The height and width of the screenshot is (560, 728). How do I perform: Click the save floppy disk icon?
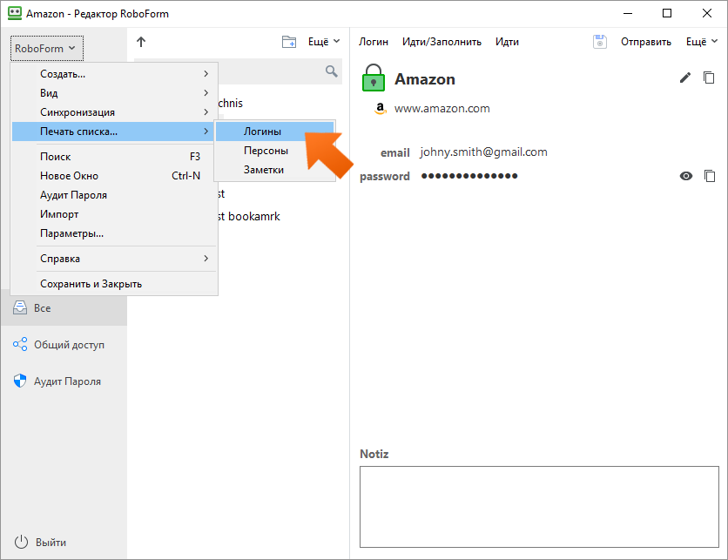coord(599,42)
